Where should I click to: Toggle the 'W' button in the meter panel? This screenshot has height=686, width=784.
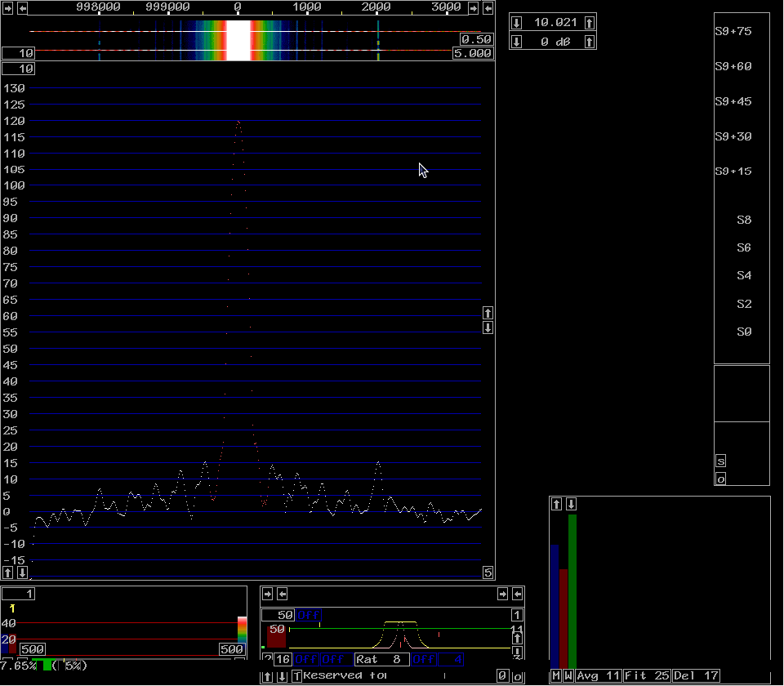coord(568,676)
